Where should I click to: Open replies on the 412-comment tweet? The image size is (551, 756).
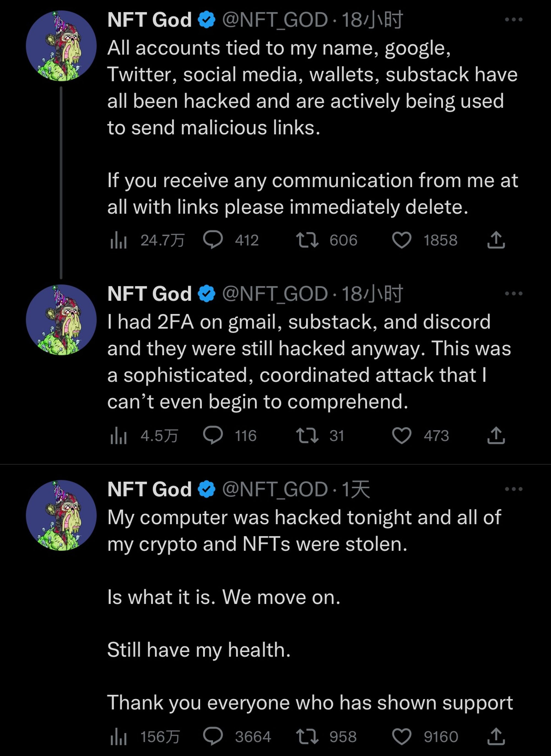click(x=213, y=240)
